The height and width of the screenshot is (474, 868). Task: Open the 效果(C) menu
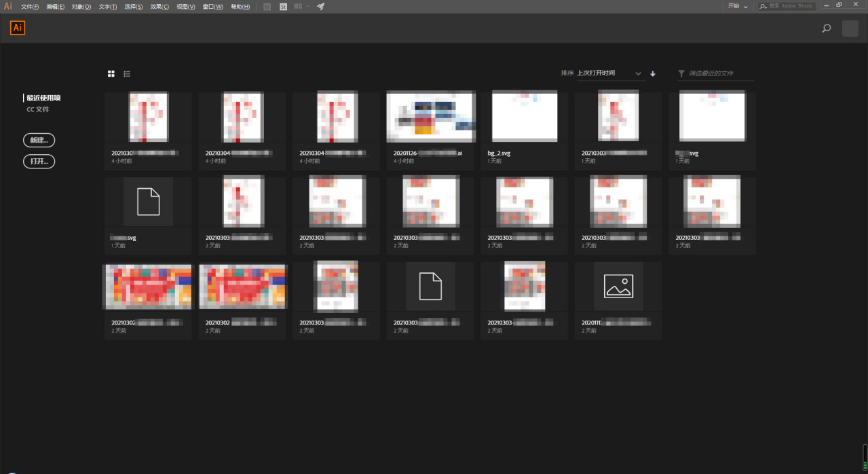159,6
